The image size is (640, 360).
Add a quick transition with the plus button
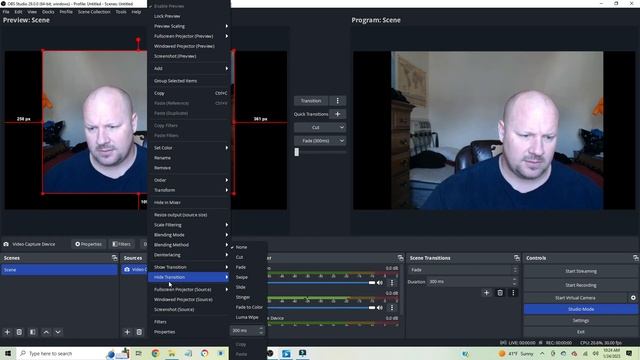point(338,114)
